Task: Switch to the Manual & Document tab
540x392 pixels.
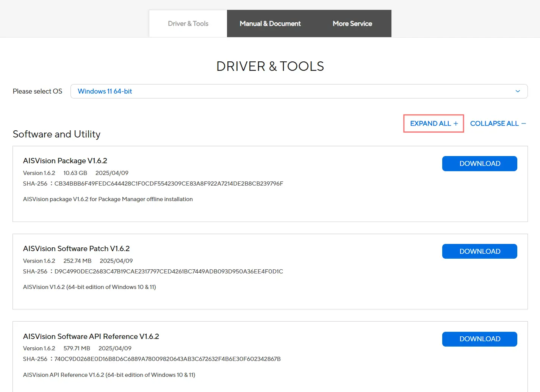Action: [x=270, y=23]
